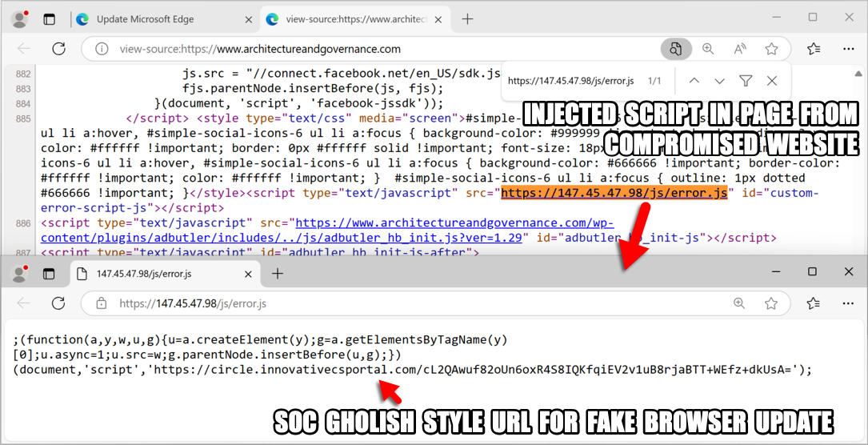Toggle the Find on page icon in the address bar
Image resolution: width=868 pixels, height=445 pixels.
676,49
